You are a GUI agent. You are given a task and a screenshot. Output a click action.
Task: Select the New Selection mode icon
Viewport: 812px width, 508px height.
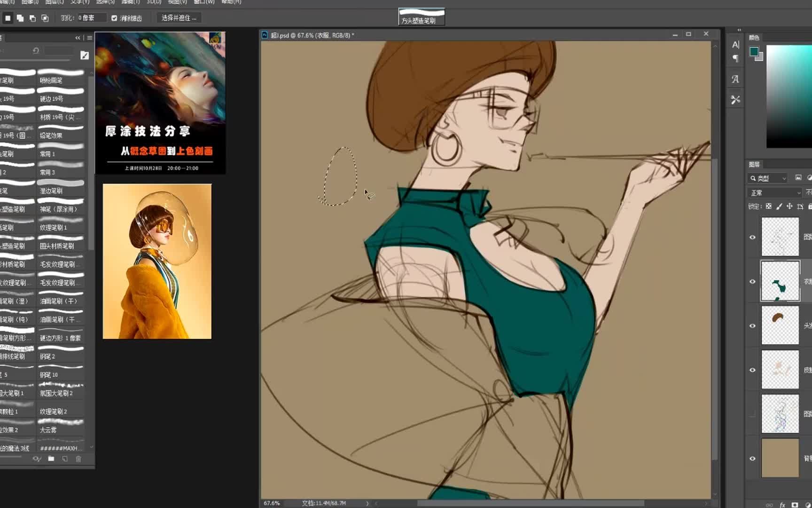click(8, 18)
